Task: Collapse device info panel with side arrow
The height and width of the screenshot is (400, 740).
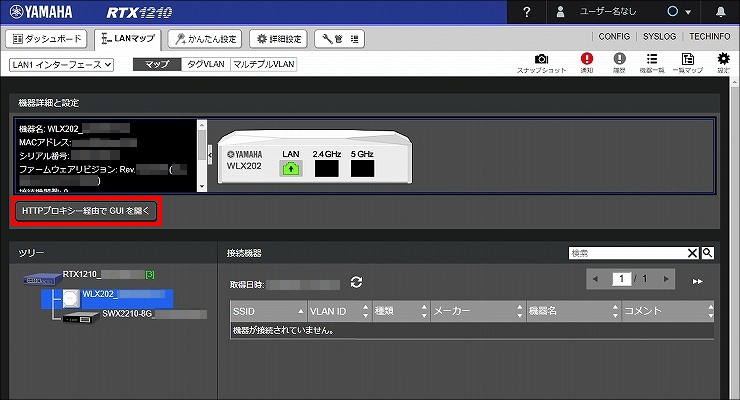Action: 210,155
